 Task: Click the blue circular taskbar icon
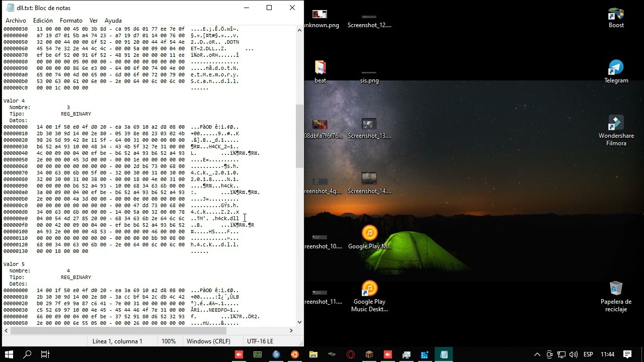point(276,354)
